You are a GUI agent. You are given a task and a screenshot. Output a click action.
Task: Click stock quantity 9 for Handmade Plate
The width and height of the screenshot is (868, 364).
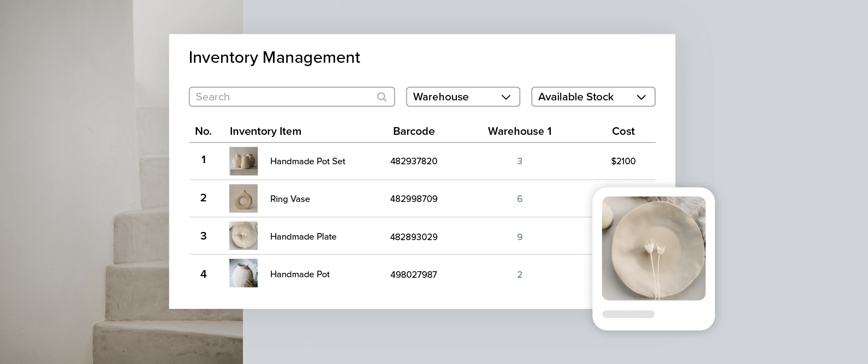(x=520, y=237)
